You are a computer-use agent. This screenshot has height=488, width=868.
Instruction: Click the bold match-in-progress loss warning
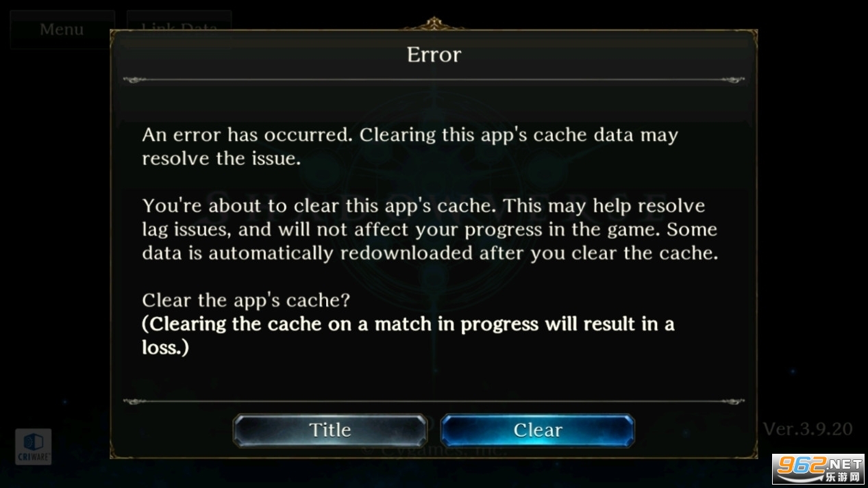tap(408, 335)
